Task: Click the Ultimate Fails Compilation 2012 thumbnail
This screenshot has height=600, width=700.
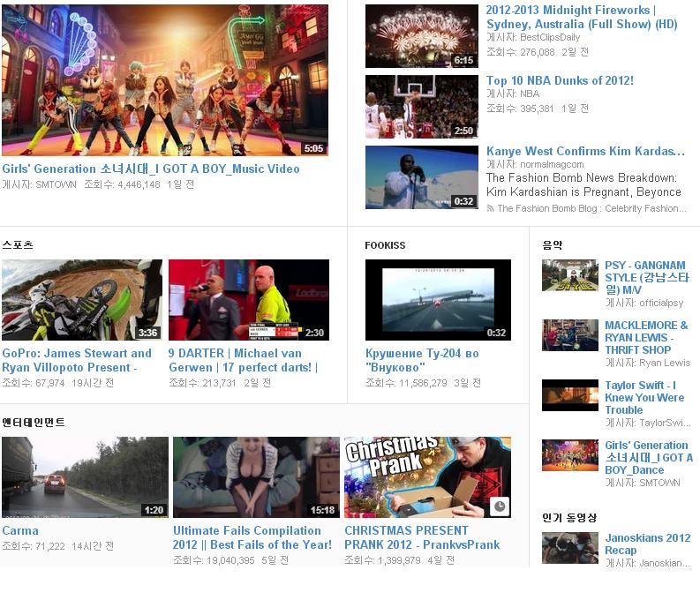Action: point(256,477)
